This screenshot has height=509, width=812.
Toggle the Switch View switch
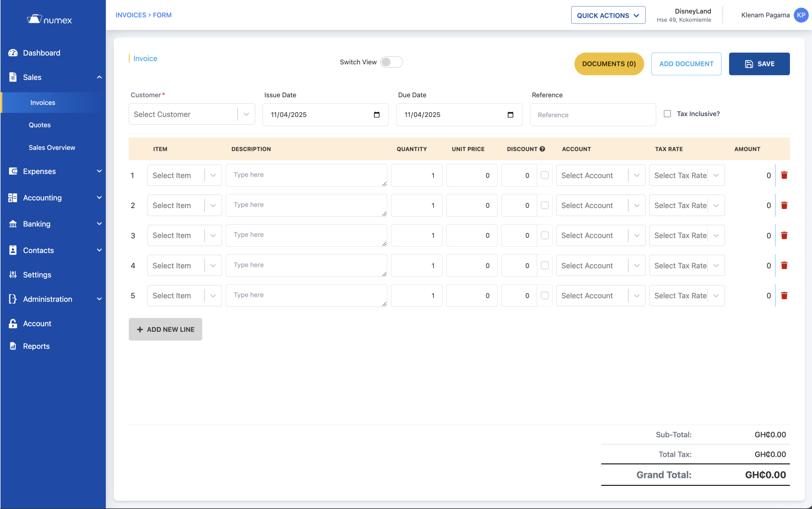(391, 62)
